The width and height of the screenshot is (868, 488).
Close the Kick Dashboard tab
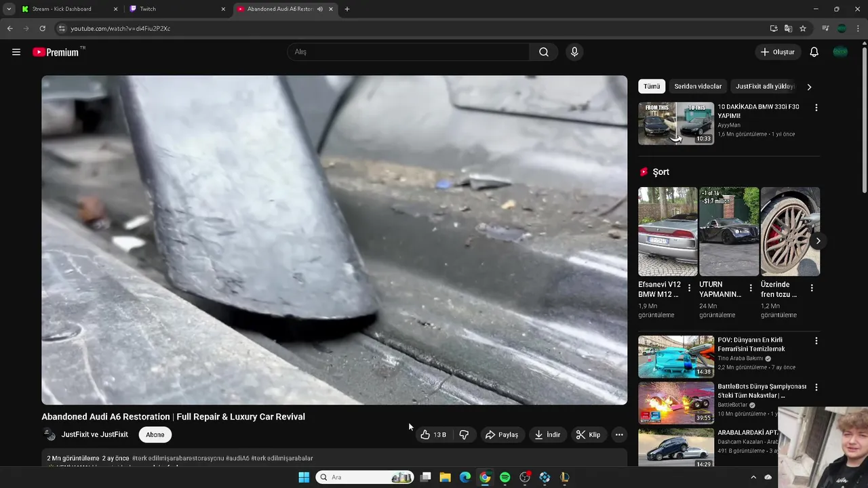click(115, 9)
